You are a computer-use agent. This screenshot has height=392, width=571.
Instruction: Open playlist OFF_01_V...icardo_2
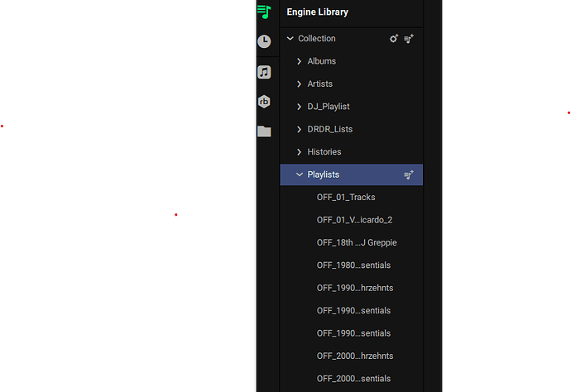coord(355,220)
